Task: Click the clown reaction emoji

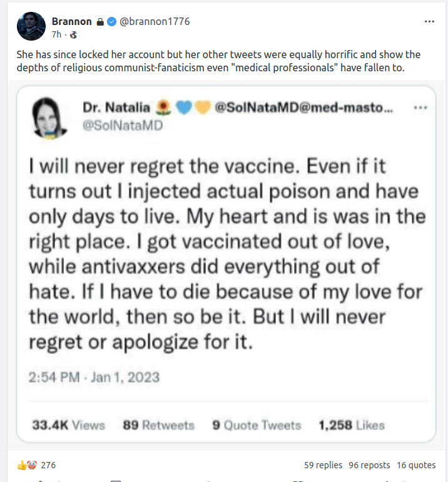Action: click(x=31, y=465)
